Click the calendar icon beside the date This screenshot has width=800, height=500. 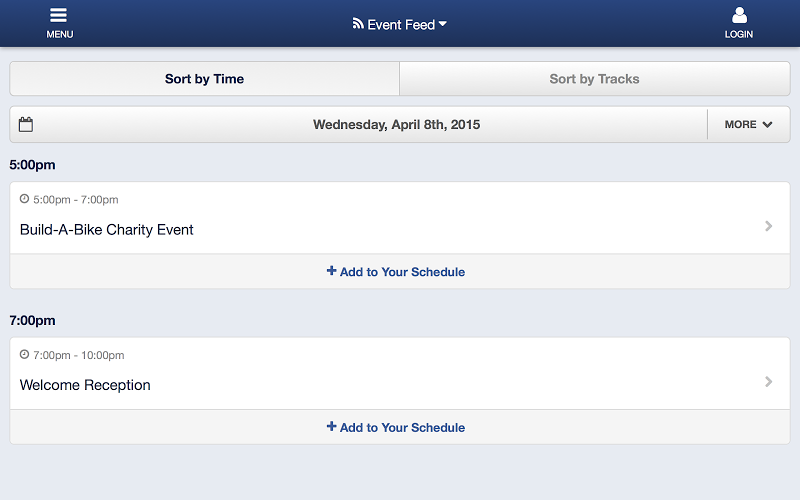[26, 125]
